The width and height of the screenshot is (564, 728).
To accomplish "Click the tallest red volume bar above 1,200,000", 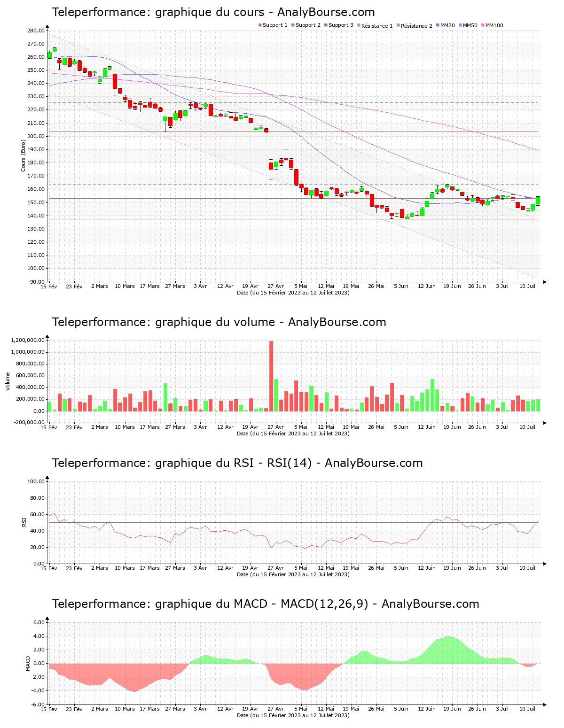I will click(271, 376).
